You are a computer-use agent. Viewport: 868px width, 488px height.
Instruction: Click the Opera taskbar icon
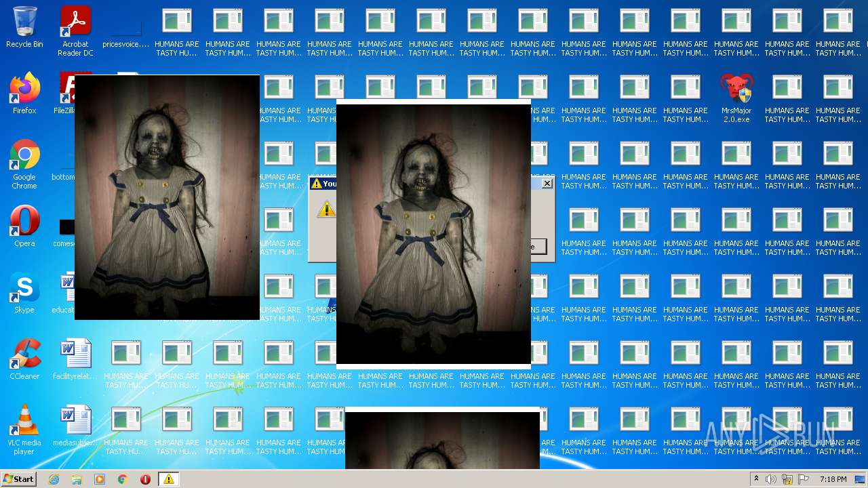(x=145, y=479)
